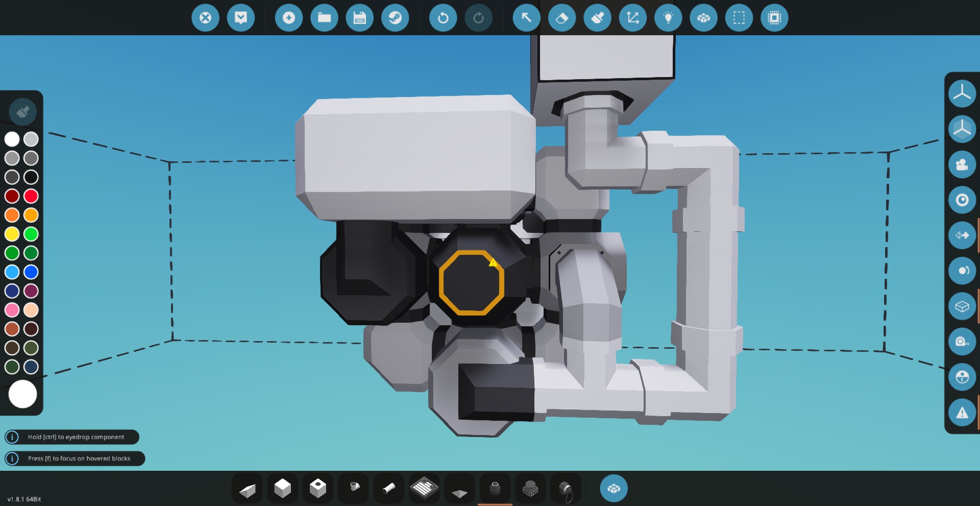Select the pink color swatch
Screen dimensions: 980x506
[x=12, y=309]
